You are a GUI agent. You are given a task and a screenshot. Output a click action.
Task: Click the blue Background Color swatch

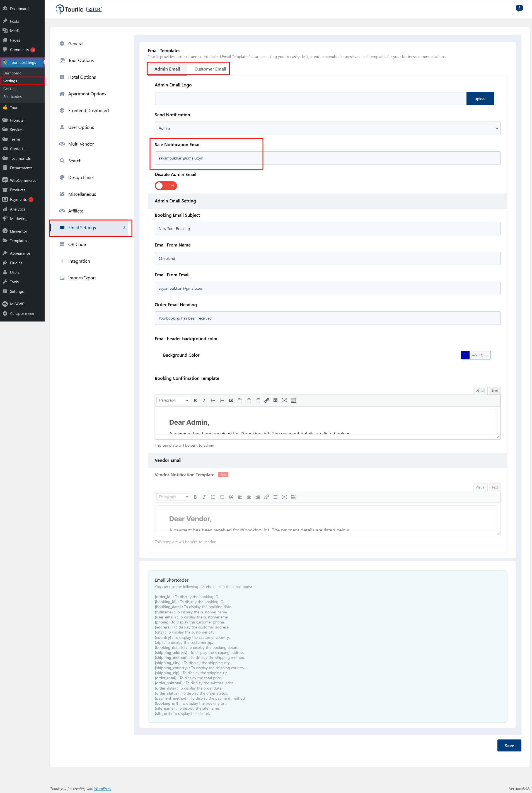tap(465, 355)
